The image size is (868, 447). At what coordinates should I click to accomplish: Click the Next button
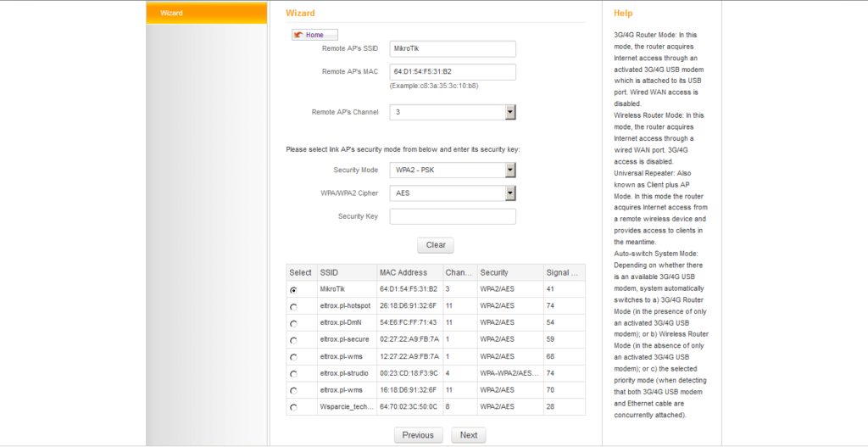(469, 435)
